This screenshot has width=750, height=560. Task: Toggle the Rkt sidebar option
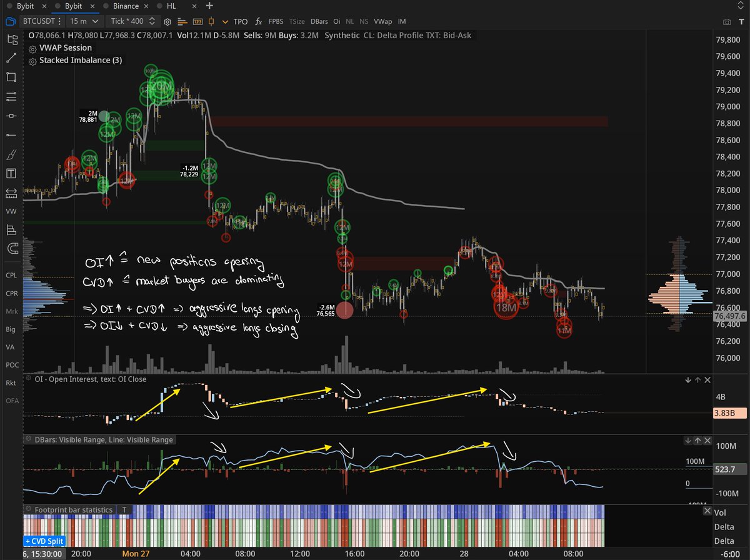pos(11,382)
